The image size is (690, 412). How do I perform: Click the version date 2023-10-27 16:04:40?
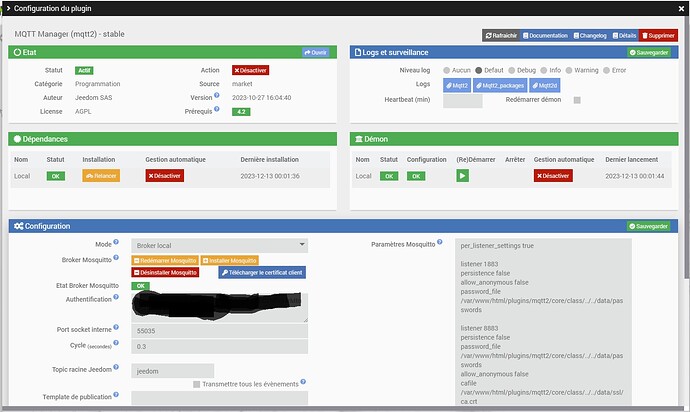(x=261, y=98)
